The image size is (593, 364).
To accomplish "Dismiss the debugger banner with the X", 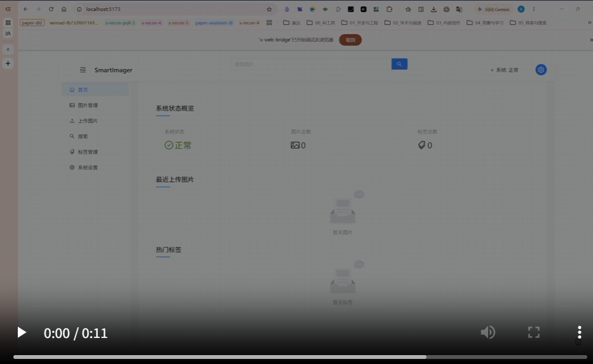I will [x=591, y=39].
